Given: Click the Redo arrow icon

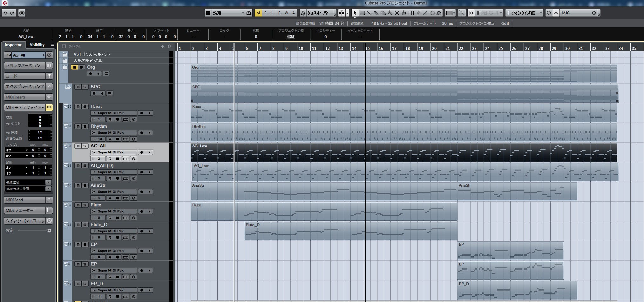Looking at the screenshot, I should click(x=12, y=13).
